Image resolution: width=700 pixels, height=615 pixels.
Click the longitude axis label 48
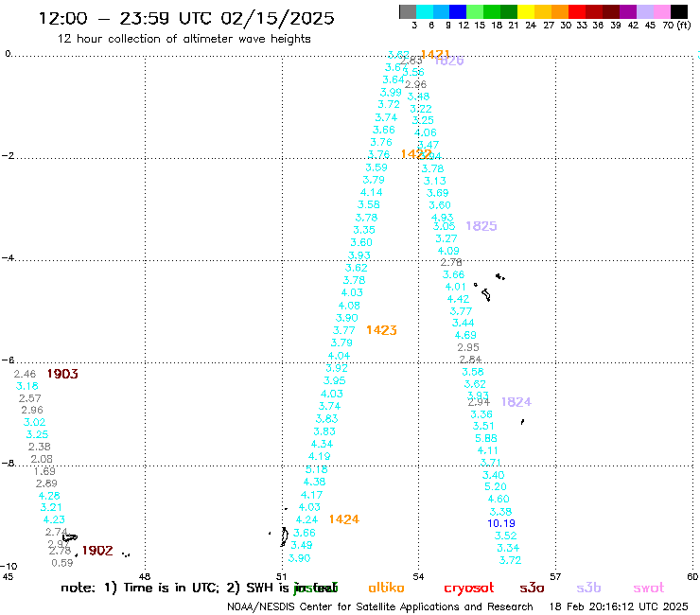145,576
